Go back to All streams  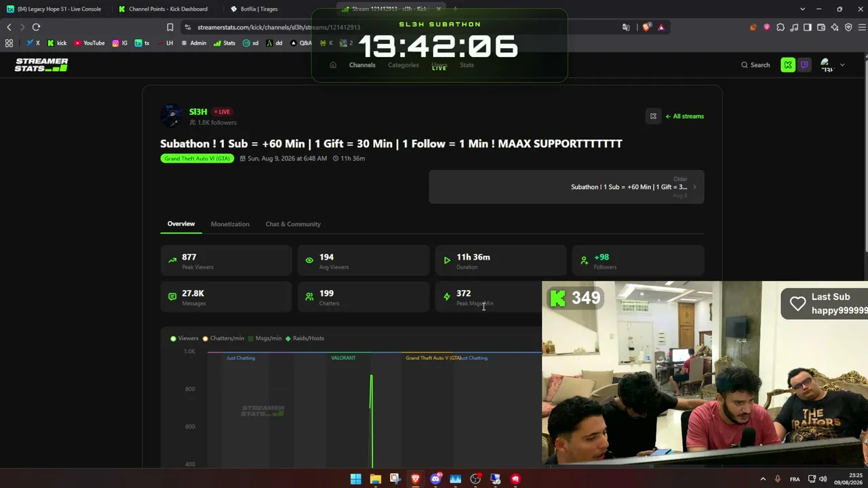(x=685, y=116)
